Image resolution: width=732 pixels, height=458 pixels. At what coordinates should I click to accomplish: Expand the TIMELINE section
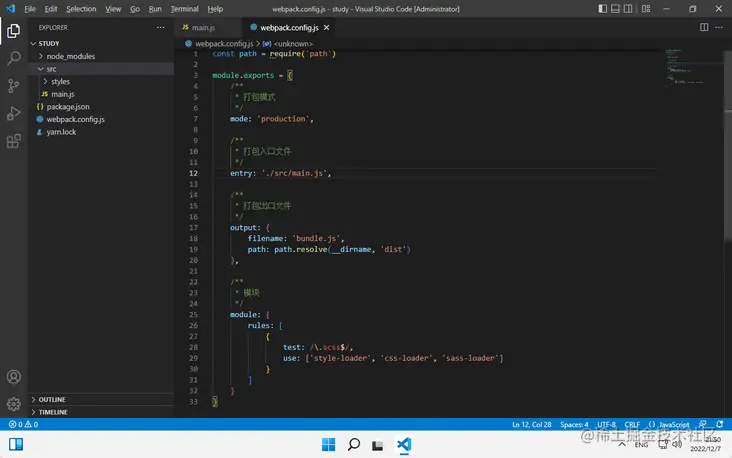click(101, 412)
